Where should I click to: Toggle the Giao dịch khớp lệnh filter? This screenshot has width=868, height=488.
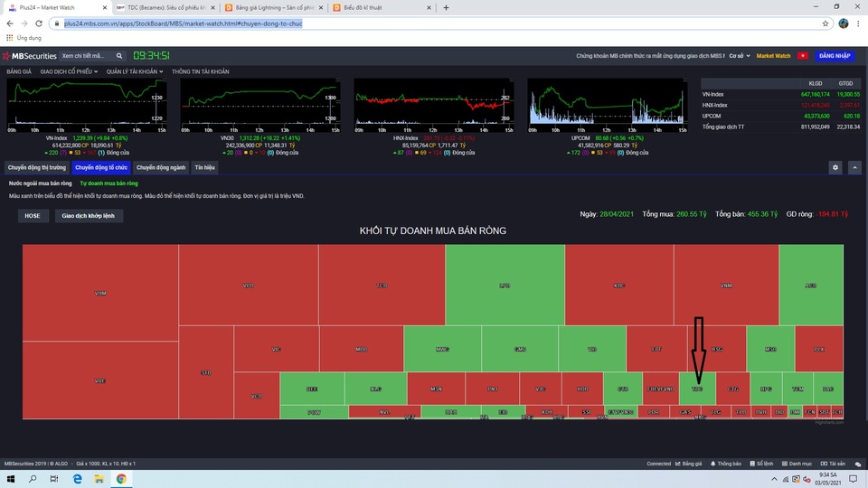pos(89,215)
